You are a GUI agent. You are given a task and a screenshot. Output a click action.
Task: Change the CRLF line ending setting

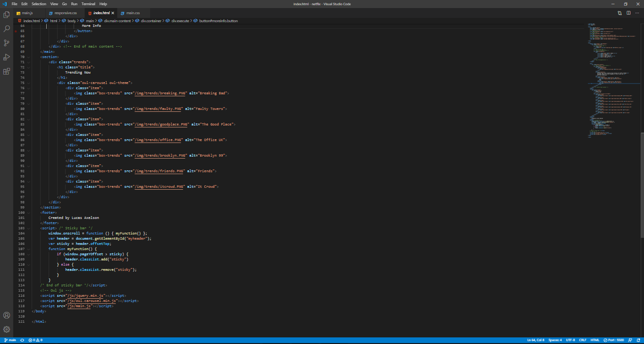583,340
